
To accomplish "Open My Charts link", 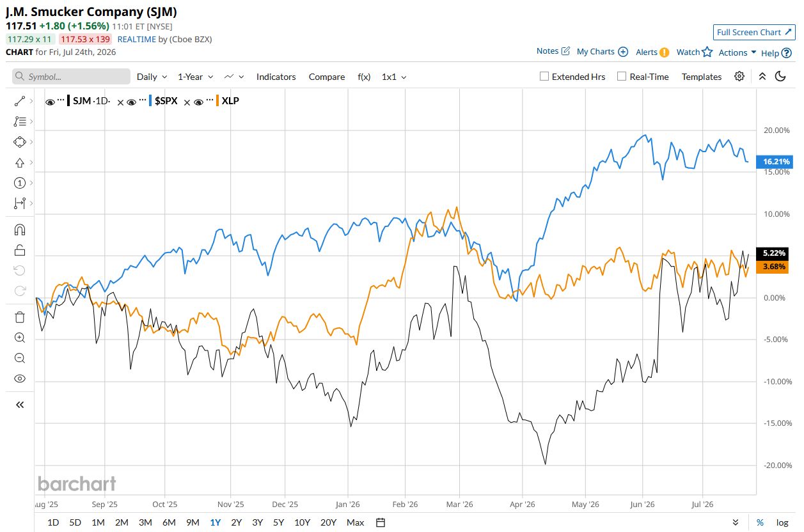I will [x=602, y=51].
